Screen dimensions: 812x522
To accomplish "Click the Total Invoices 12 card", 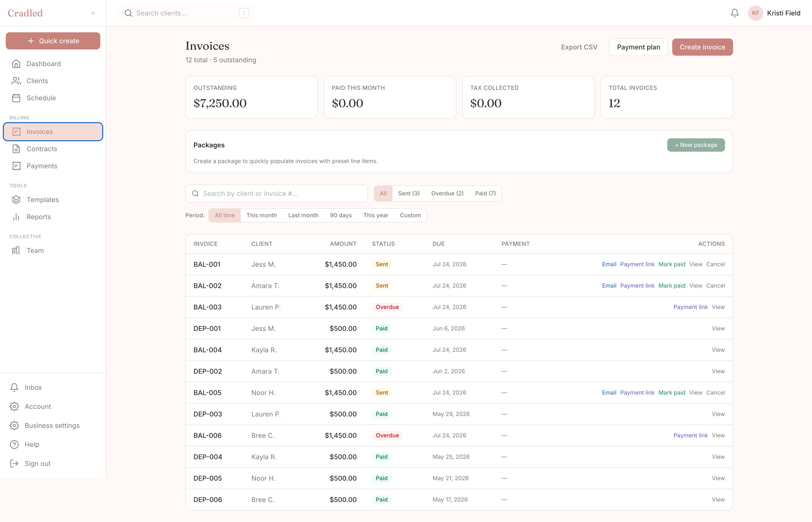I will [x=666, y=97].
